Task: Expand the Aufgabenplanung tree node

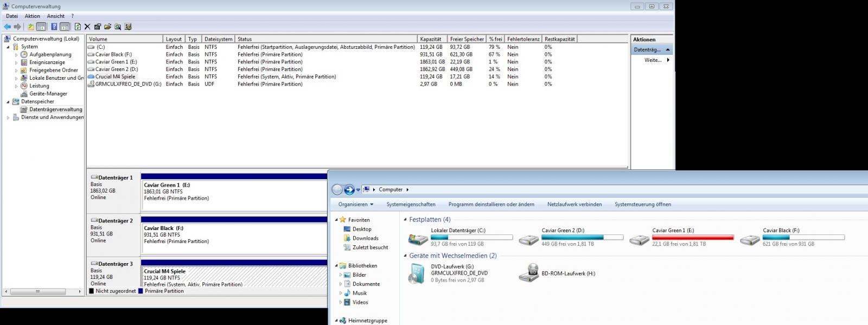Action: tap(16, 55)
